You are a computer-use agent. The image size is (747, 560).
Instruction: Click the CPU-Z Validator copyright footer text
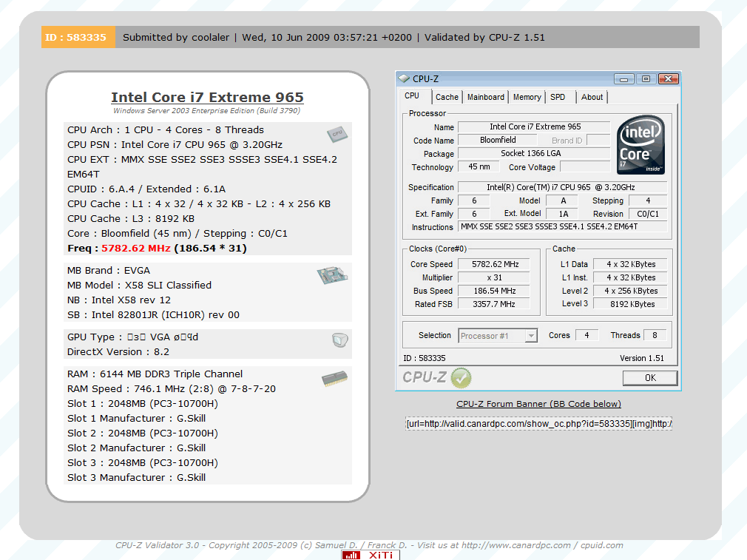click(369, 545)
